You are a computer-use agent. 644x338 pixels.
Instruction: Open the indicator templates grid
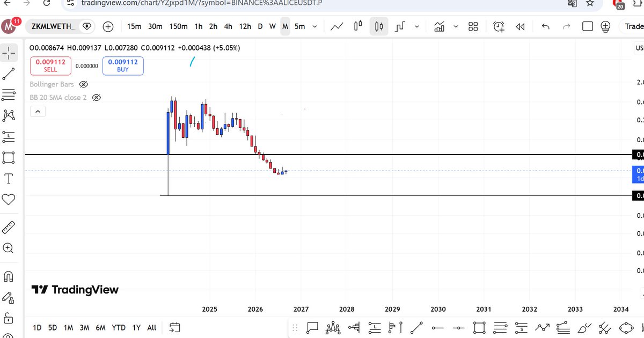tap(473, 26)
